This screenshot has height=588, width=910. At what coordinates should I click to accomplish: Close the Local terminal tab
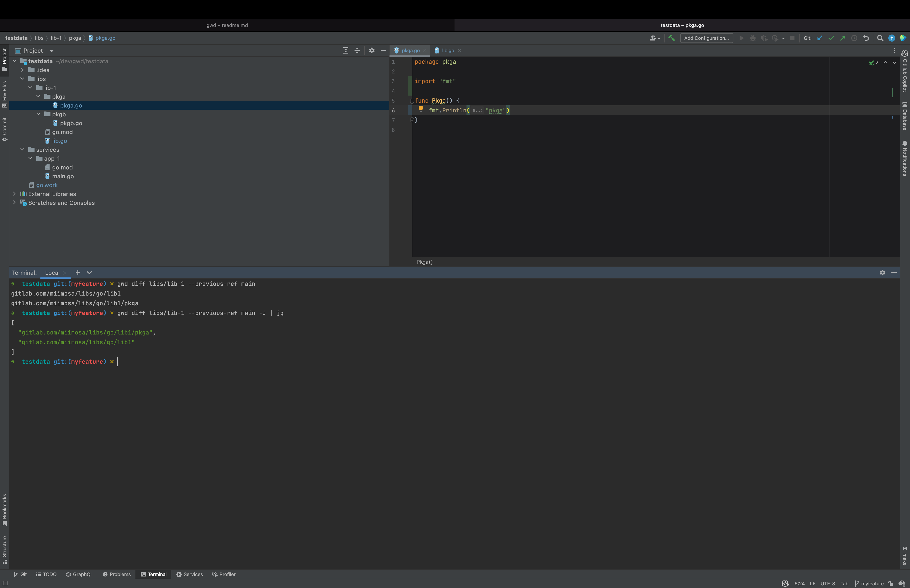(65, 273)
